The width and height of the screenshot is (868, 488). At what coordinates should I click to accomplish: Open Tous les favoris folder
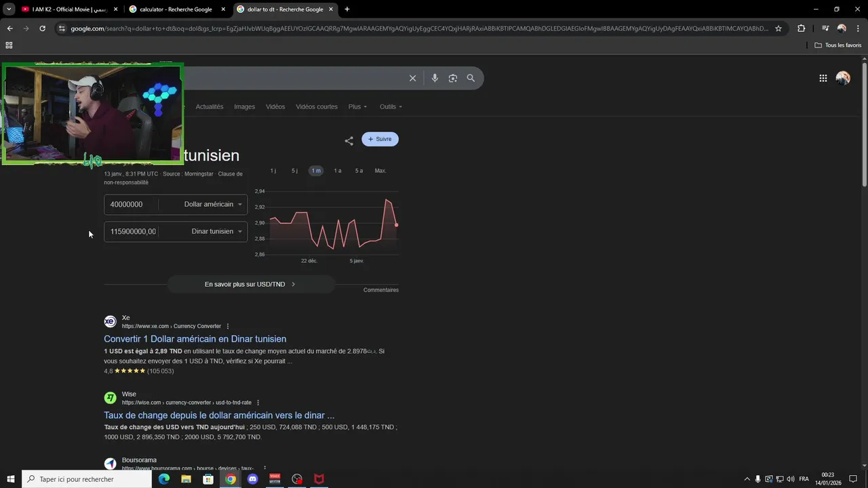pyautogui.click(x=838, y=45)
